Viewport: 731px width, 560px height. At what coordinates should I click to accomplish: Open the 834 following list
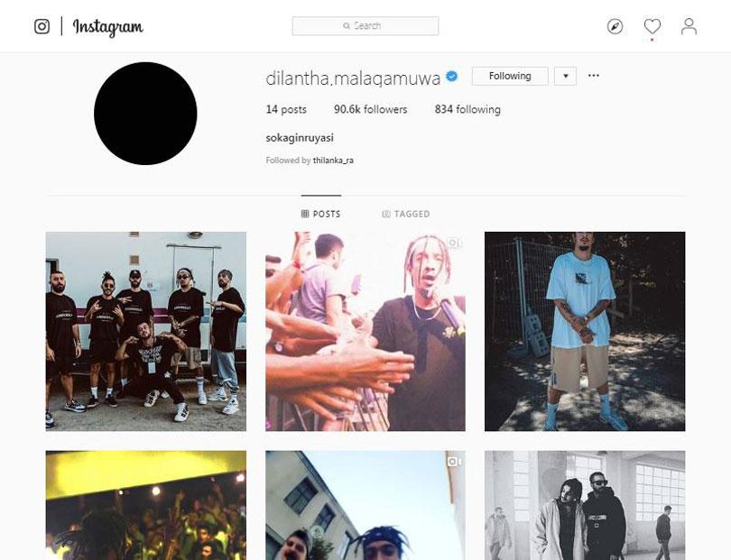(467, 109)
